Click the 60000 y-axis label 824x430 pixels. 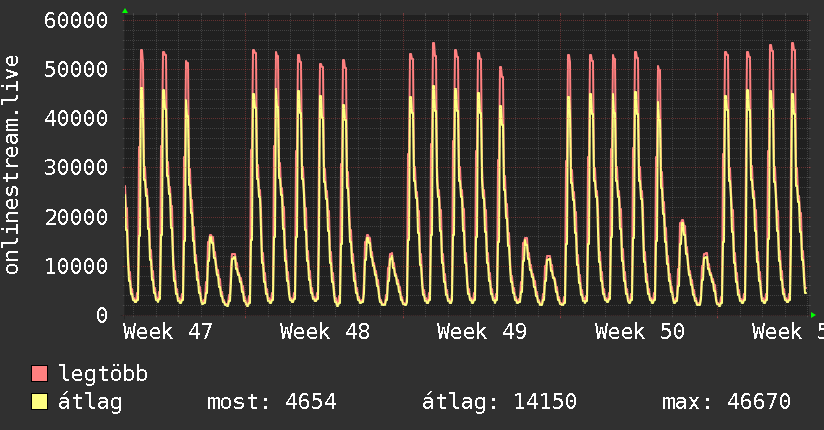click(76, 21)
